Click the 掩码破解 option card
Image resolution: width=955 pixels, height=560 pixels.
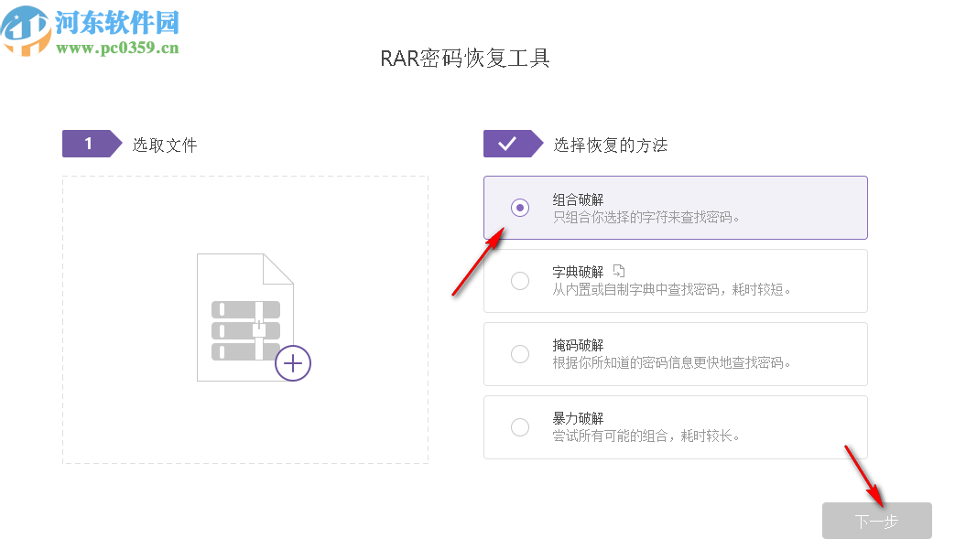click(x=675, y=354)
